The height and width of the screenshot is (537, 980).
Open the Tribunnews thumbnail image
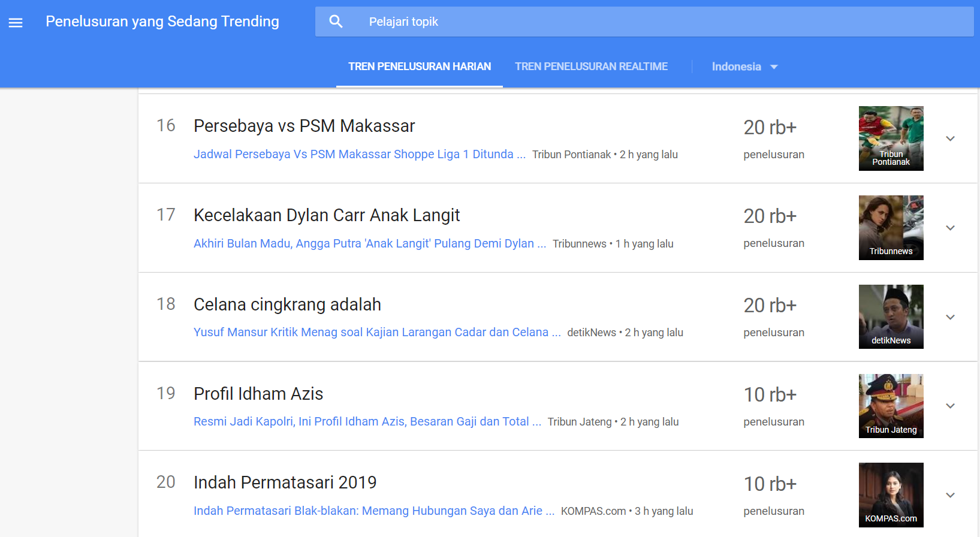pos(891,228)
